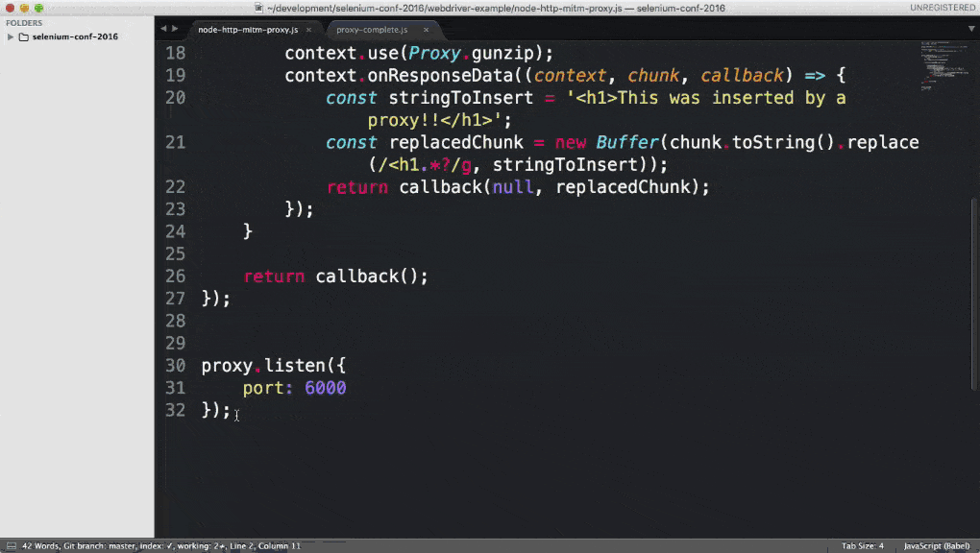Close the proxy-complete.js tab

427,30
